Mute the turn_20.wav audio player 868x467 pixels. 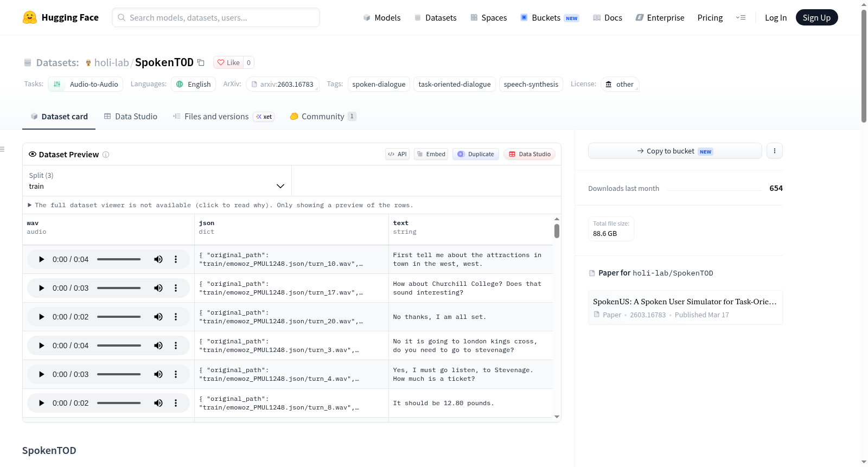(x=158, y=317)
